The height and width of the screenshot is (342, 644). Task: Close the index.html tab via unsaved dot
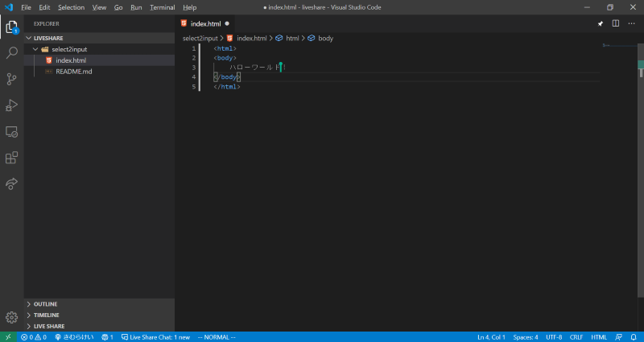click(x=227, y=23)
